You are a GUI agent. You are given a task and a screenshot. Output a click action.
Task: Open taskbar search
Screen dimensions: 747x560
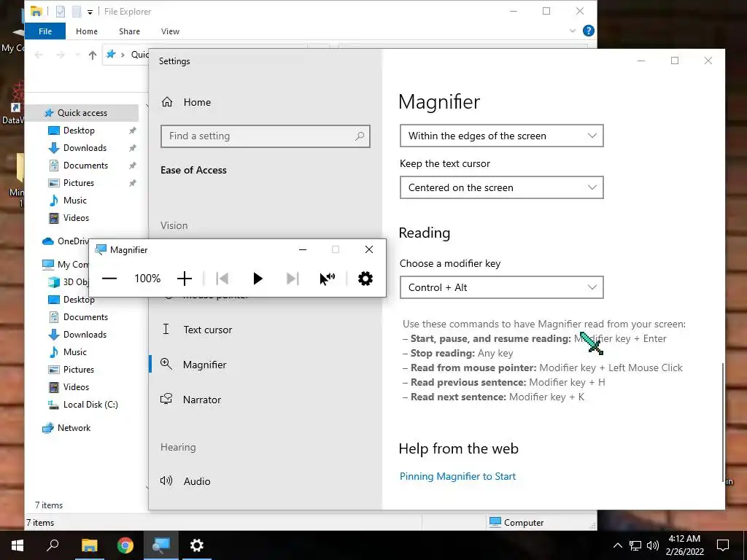(53, 545)
